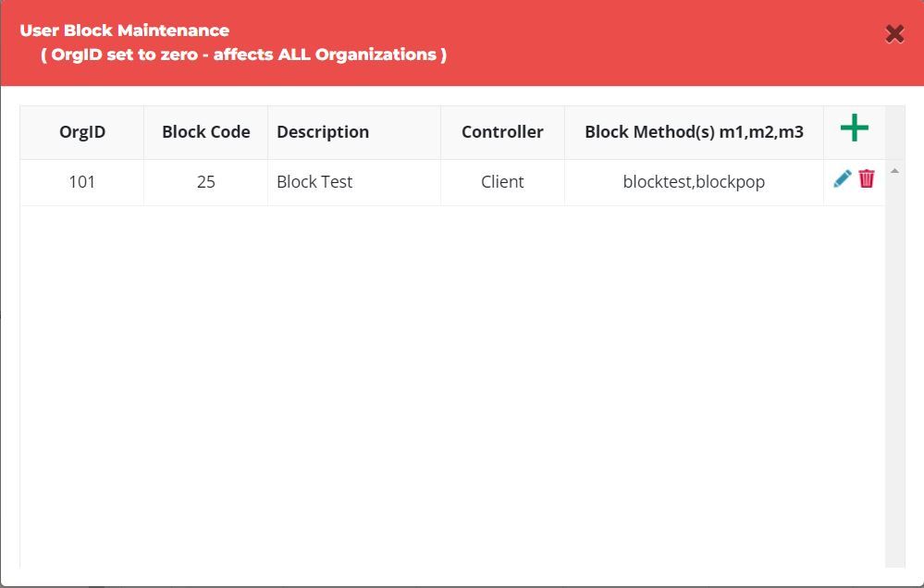924x588 pixels.
Task: Sort by the OrgID column header
Action: pyautogui.click(x=82, y=132)
